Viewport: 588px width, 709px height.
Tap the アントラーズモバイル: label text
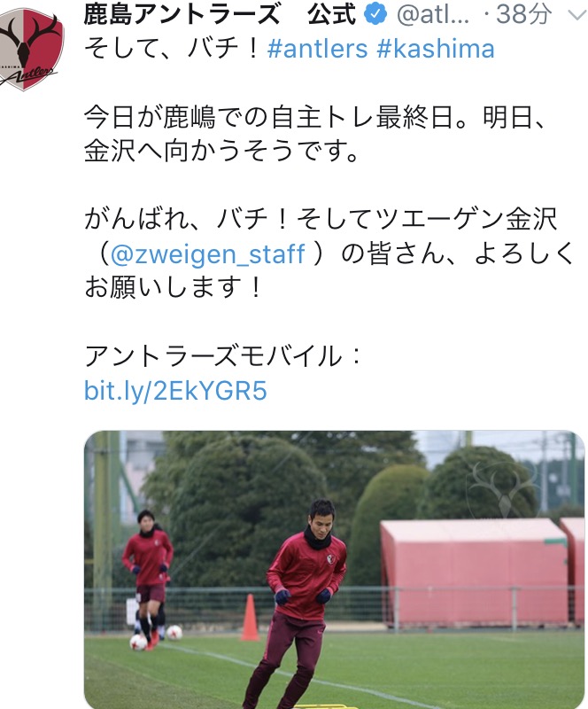(222, 356)
